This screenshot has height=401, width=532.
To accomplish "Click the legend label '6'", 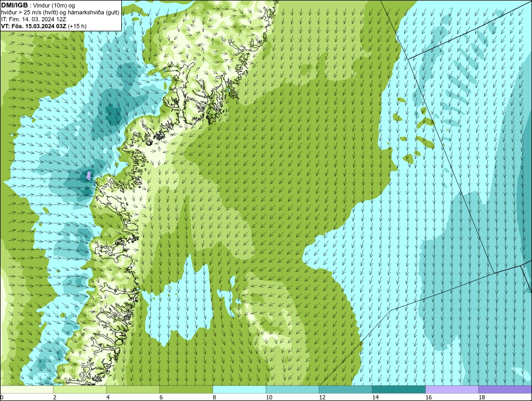I will (161, 397).
